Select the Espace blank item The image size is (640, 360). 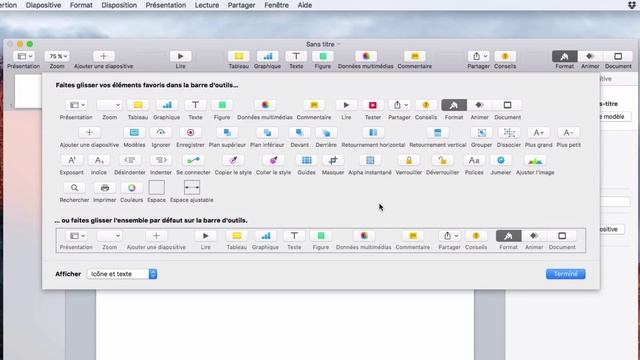[x=156, y=188]
